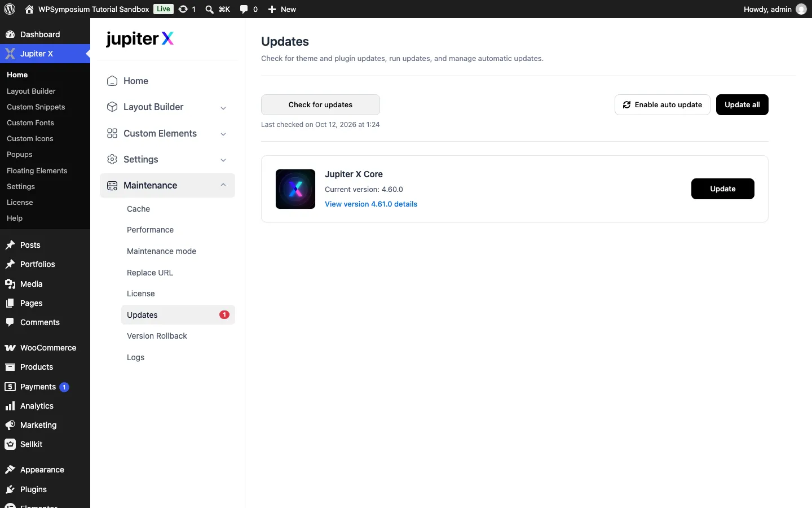Open Products in the admin sidebar
Viewport: 812px width, 508px height.
coord(45,367)
